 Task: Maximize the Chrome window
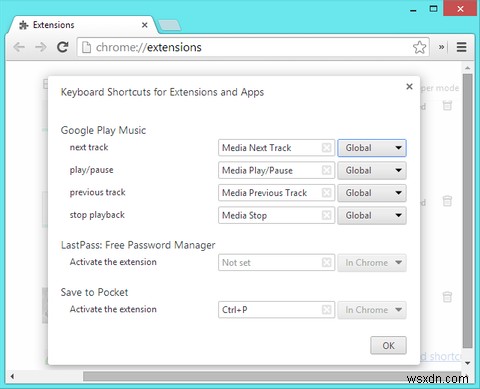tap(433, 9)
